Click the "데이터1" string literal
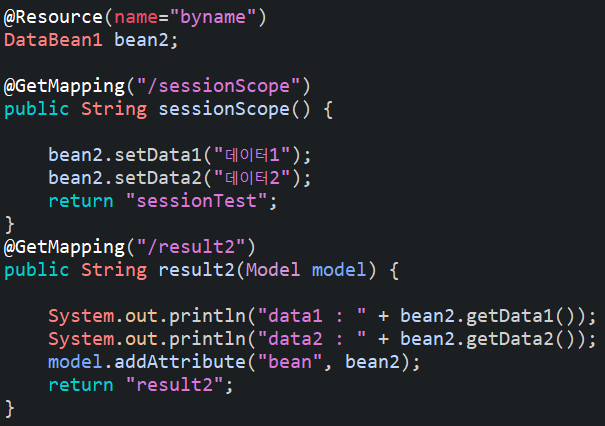This screenshot has height=426, width=605. pos(252,155)
